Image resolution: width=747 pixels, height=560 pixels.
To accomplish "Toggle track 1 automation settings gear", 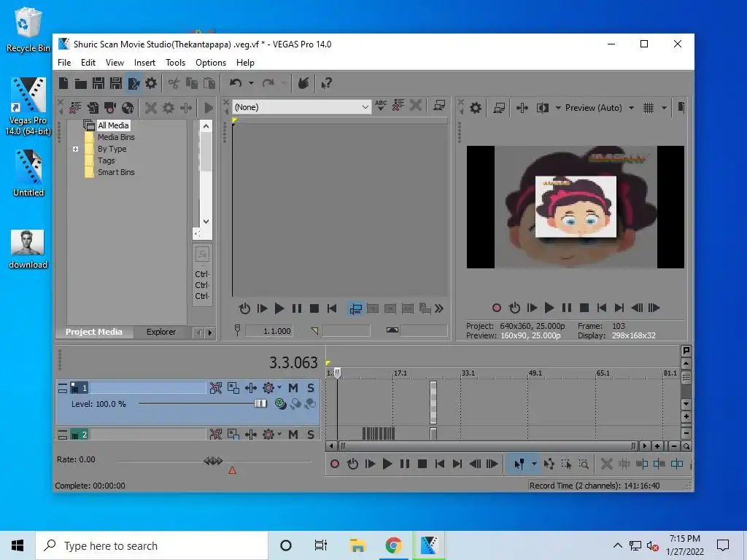I will pos(268,388).
